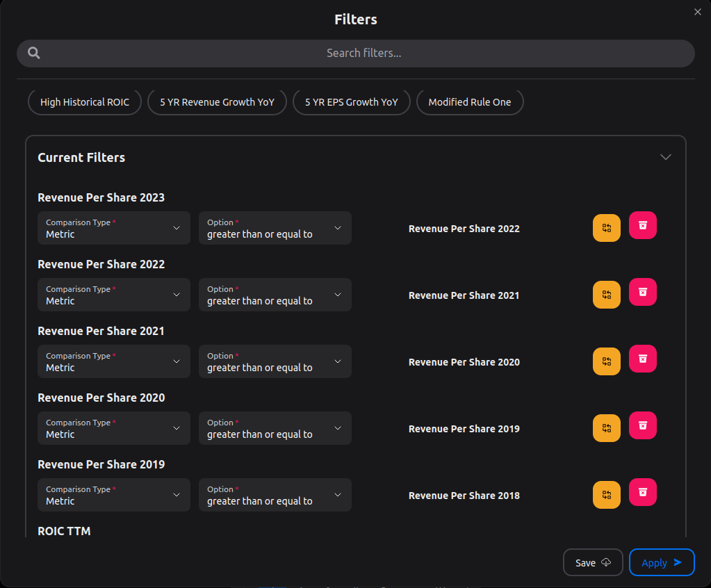Viewport: 711px width, 588px height.
Task: Focus the Search filters input field
Action: 356,54
